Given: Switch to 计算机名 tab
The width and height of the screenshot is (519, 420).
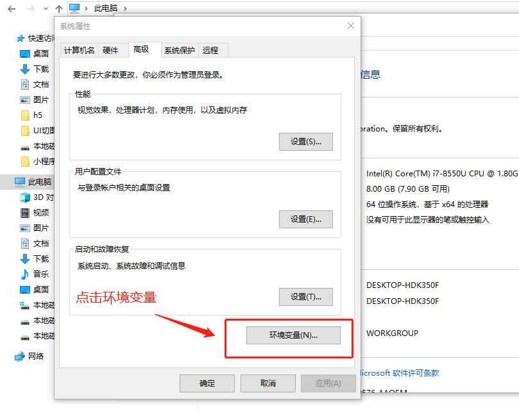Looking at the screenshot, I should tap(80, 50).
